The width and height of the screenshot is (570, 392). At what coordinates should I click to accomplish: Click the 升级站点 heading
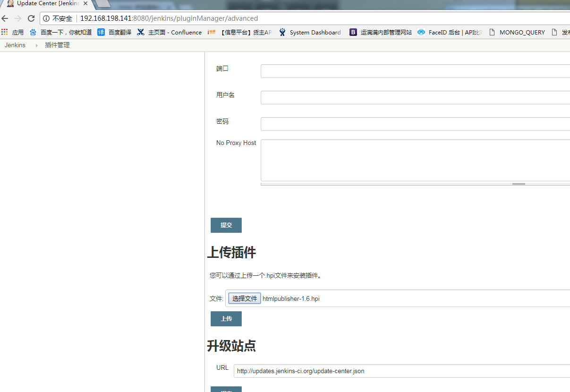(x=231, y=346)
